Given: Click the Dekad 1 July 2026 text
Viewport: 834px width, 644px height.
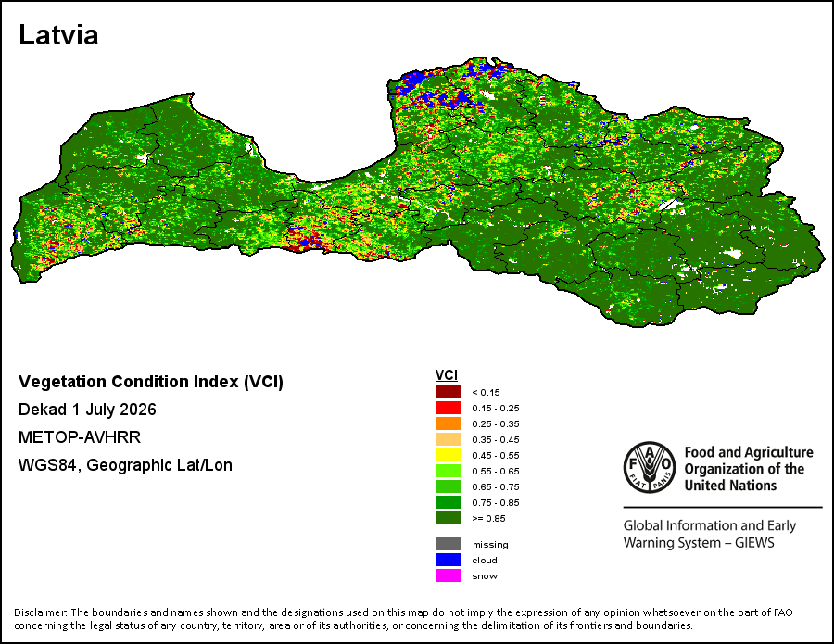Looking at the screenshot, I should pyautogui.click(x=87, y=410).
